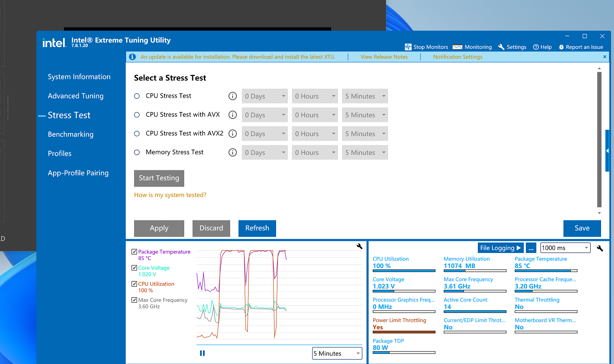This screenshot has height=364, width=614.
Task: Select CPU Stress Test with AVX radio
Action: coord(137,115)
